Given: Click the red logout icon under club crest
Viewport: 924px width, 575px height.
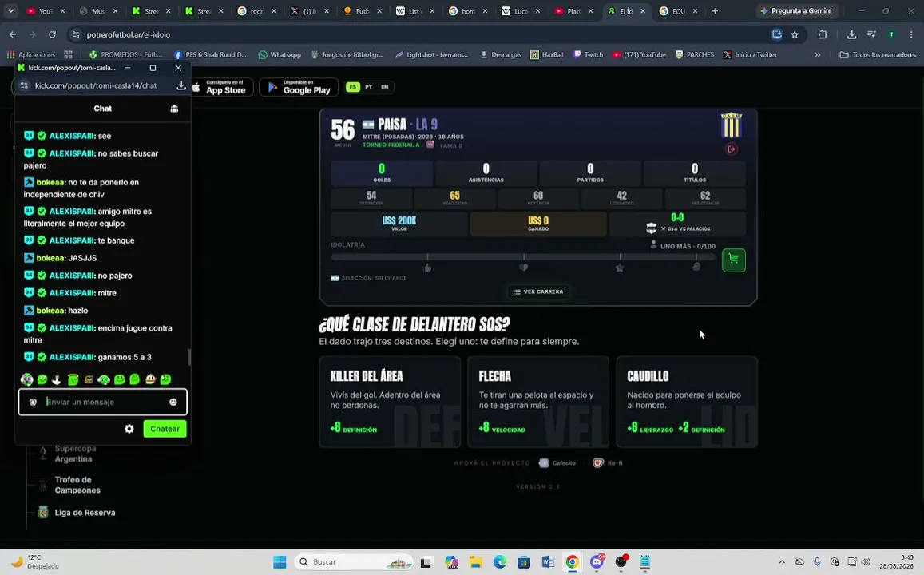Looking at the screenshot, I should pos(732,149).
